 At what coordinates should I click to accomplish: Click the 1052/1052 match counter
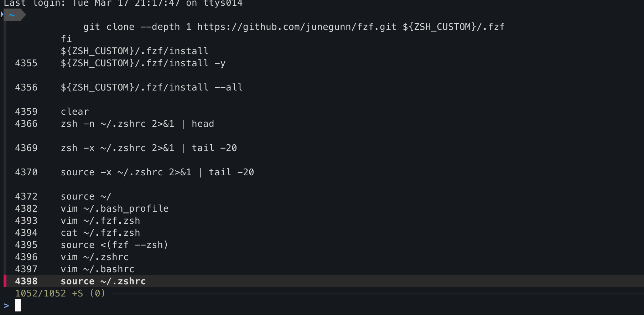(x=40, y=293)
